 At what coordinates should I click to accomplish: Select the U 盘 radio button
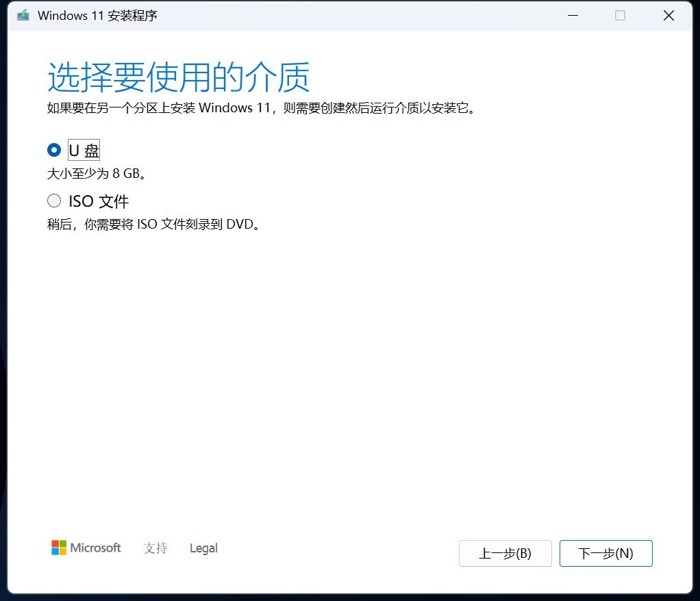pos(53,149)
